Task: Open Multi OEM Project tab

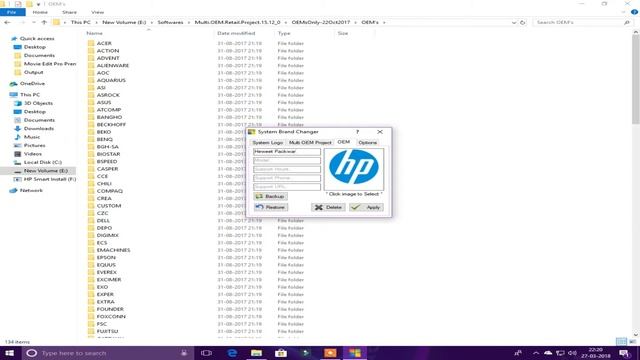Action: pos(310,142)
